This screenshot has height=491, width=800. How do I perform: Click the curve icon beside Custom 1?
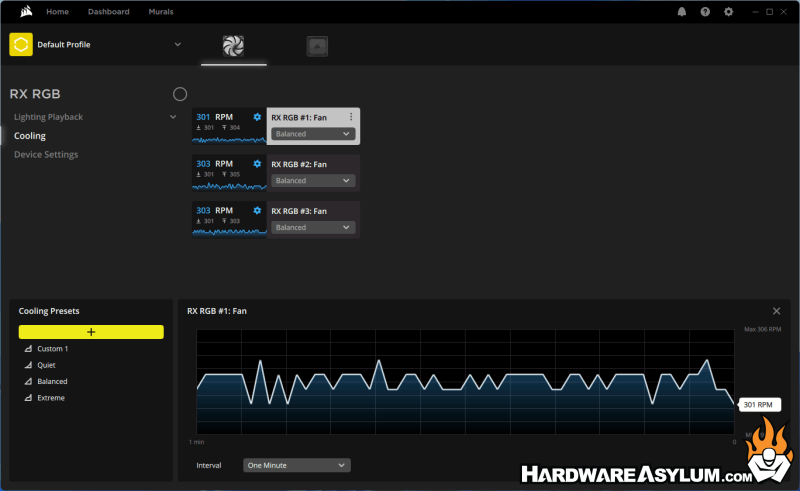coord(29,349)
